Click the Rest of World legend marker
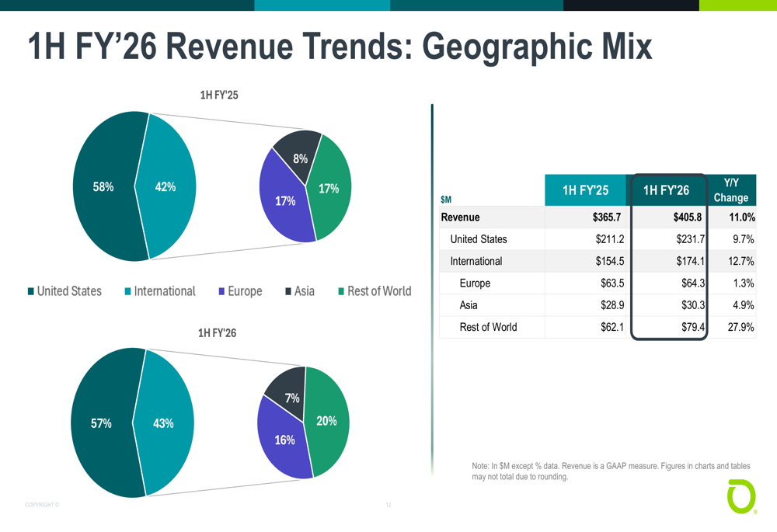 click(x=341, y=292)
